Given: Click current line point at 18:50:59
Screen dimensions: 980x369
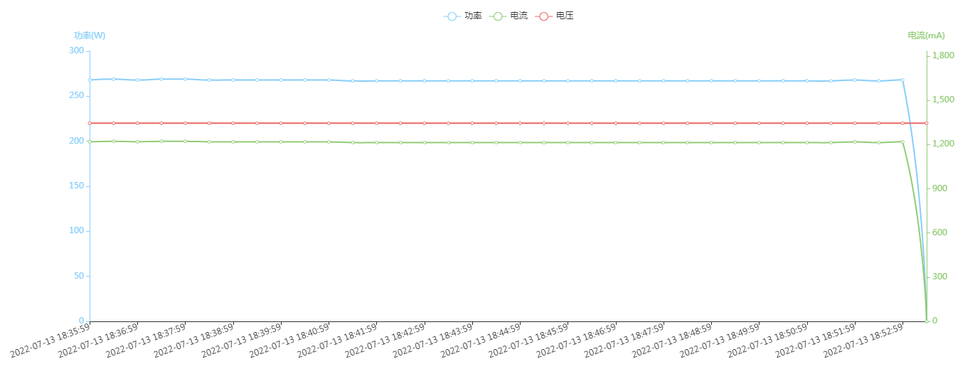Looking at the screenshot, I should 806,142.
